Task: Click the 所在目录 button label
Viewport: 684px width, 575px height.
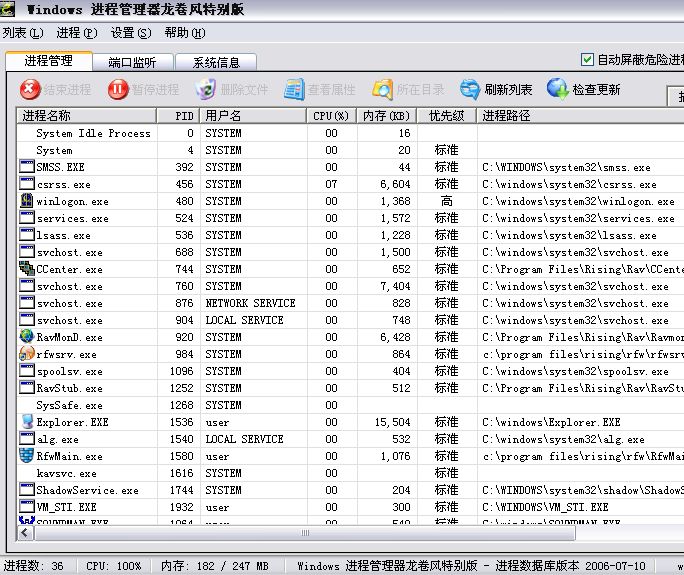Action: 421,89
